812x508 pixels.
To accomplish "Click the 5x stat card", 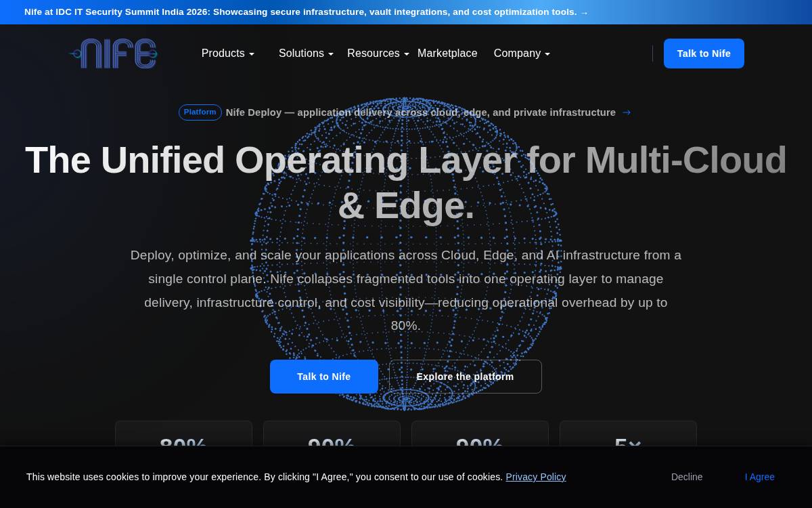I will click(x=628, y=433).
